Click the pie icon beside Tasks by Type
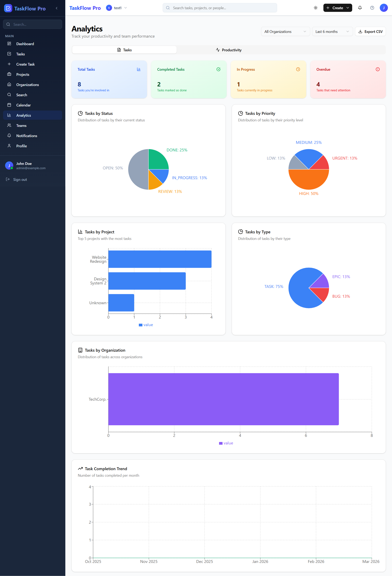Image resolution: width=392 pixels, height=576 pixels. (241, 232)
